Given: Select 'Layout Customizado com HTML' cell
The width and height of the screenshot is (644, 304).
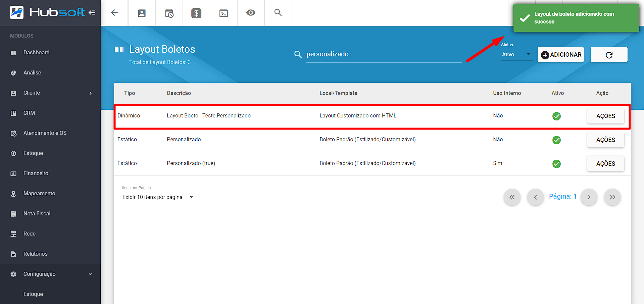Looking at the screenshot, I should tap(358, 116).
